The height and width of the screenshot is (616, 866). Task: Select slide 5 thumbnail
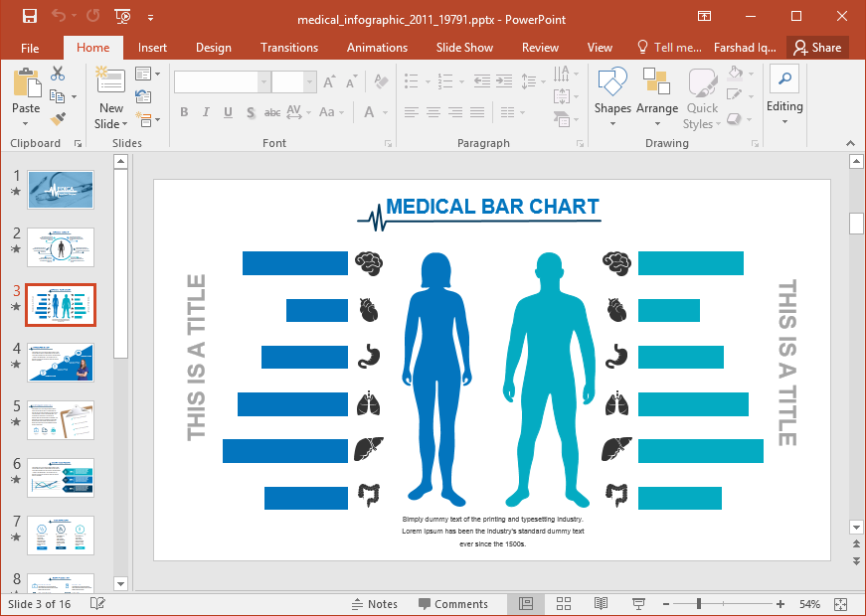(x=61, y=420)
